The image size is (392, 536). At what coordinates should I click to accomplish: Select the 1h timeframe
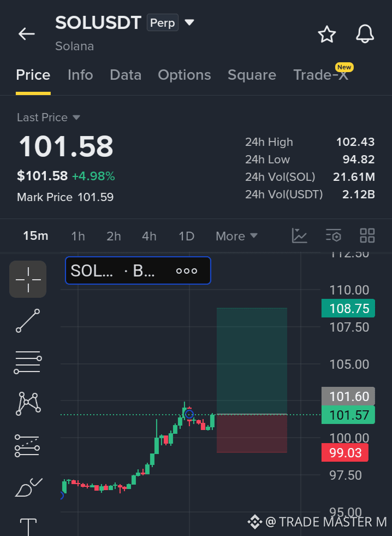[78, 236]
